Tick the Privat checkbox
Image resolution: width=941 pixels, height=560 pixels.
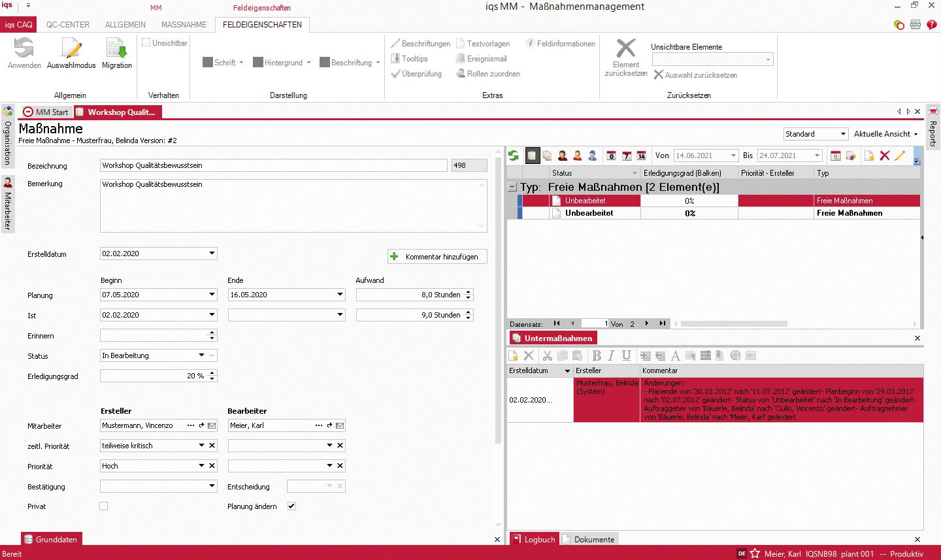point(103,506)
